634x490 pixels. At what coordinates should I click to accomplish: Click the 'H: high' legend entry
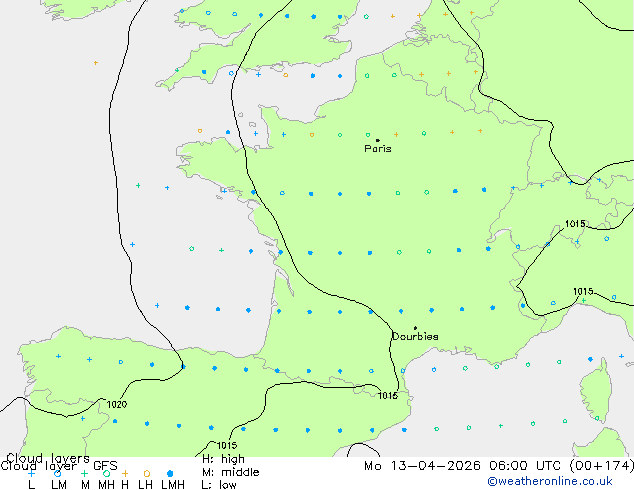click(223, 459)
